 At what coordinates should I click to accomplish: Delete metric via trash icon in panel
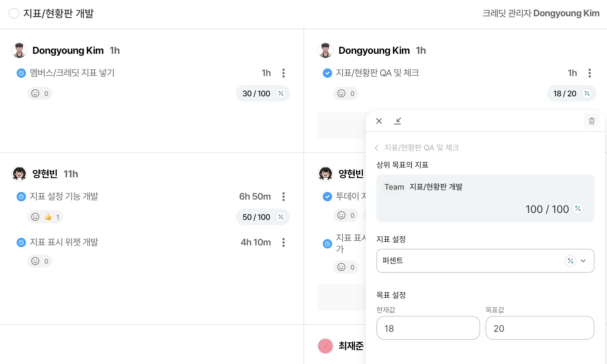[592, 121]
